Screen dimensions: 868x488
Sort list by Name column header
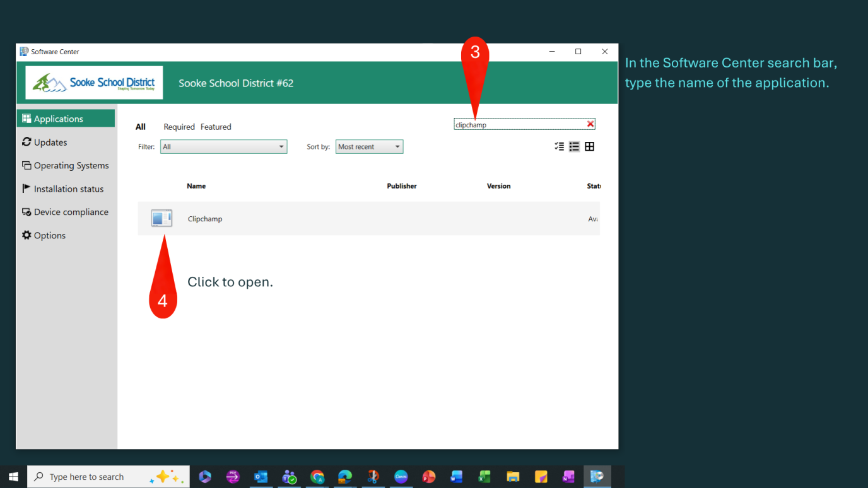(196, 186)
